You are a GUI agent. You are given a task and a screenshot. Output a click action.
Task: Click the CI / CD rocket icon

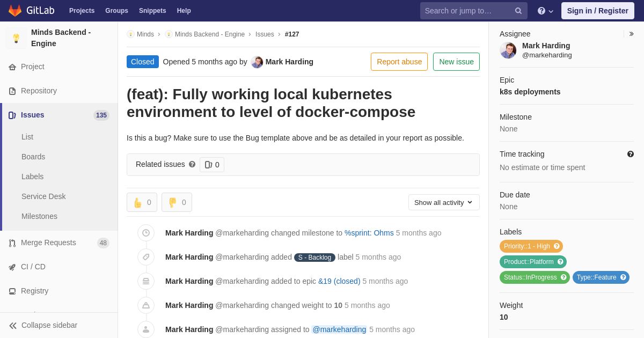pyautogui.click(x=12, y=267)
